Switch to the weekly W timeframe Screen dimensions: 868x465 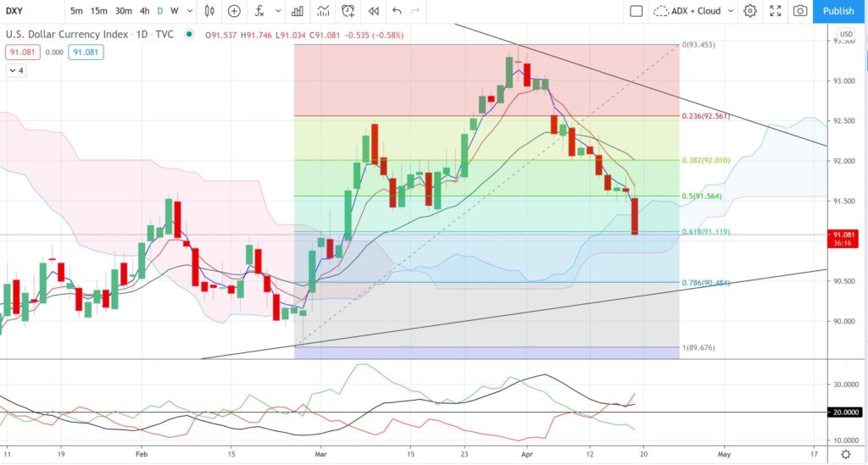[175, 11]
